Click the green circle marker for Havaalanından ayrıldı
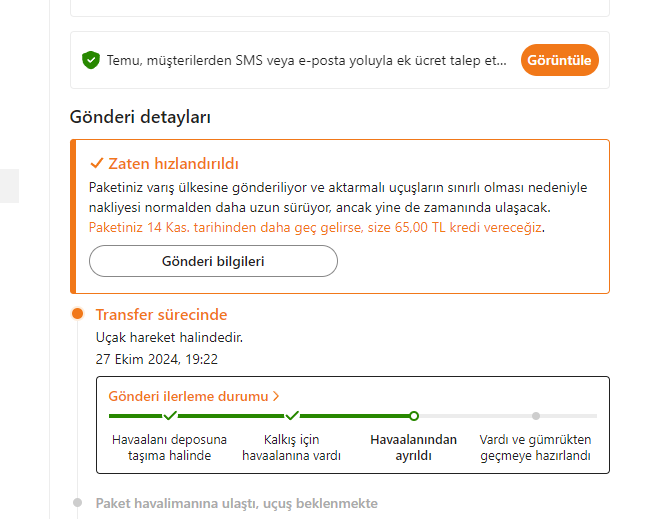 click(414, 416)
